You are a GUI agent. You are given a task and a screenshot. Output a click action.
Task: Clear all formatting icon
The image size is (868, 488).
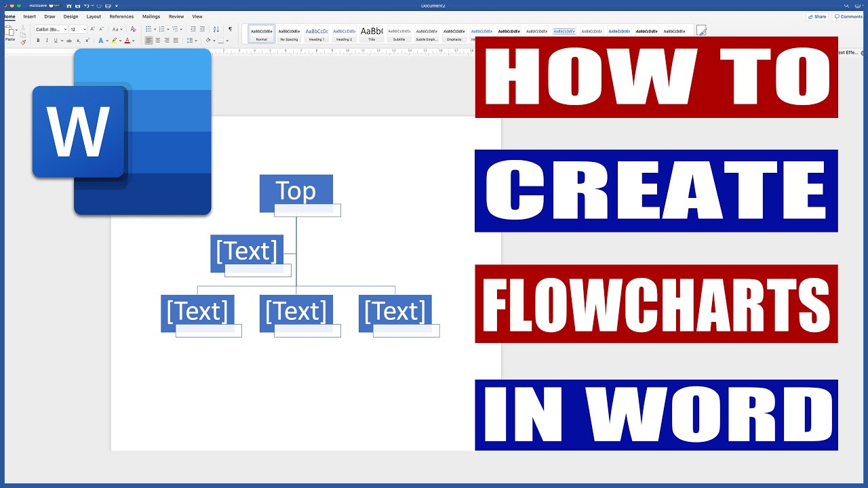pyautogui.click(x=133, y=29)
